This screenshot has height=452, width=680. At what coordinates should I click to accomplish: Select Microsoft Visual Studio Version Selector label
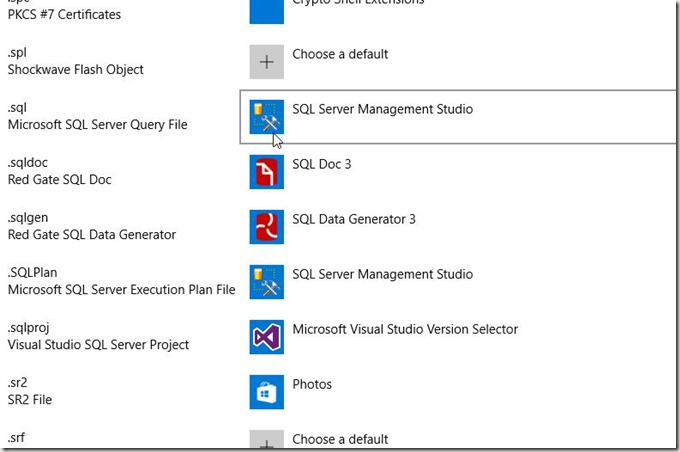[x=405, y=329]
